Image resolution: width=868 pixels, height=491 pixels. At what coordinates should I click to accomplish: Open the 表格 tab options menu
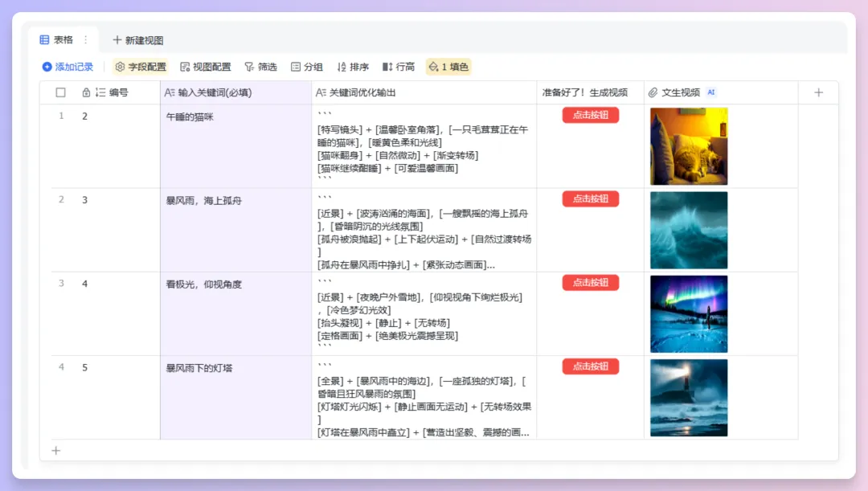tap(84, 39)
